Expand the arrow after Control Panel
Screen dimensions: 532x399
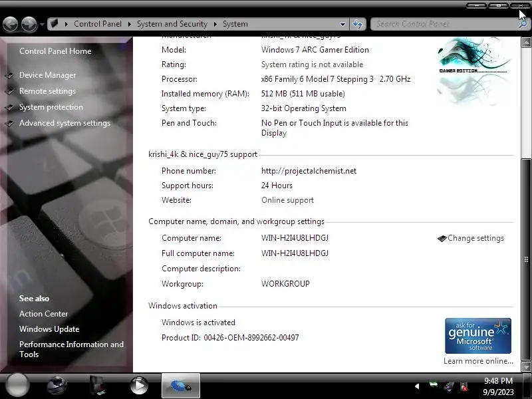130,24
